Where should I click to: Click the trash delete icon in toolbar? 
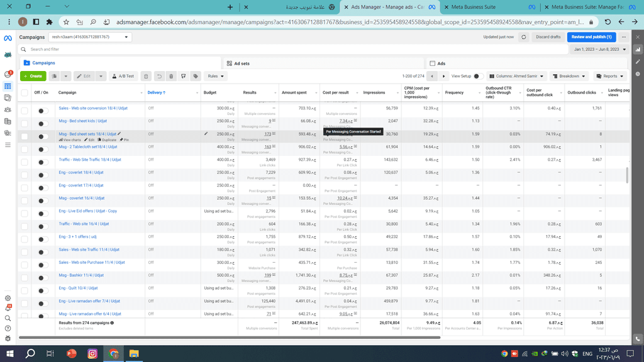click(x=171, y=76)
